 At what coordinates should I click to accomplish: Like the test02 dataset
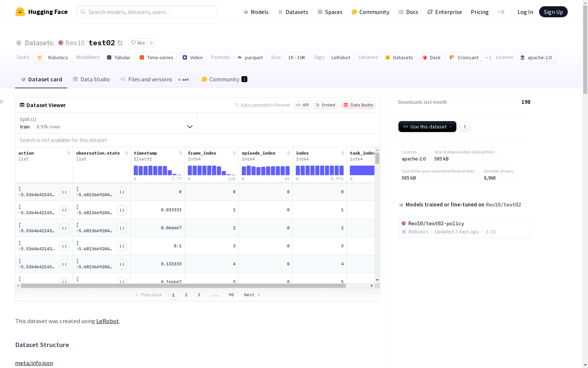coord(138,43)
